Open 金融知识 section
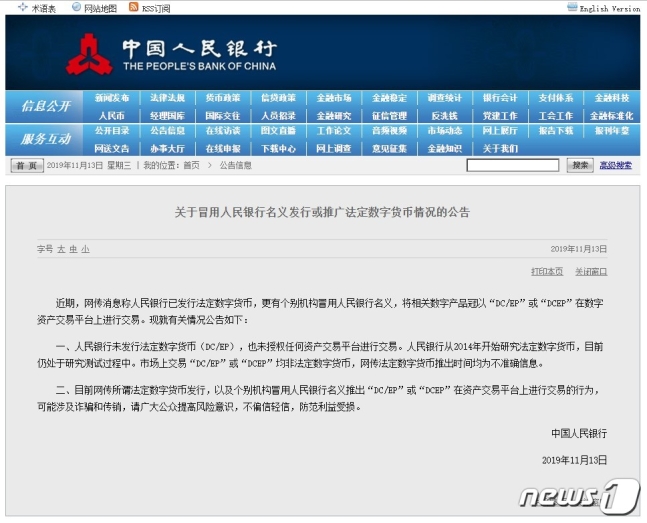Screen dimensions: 647x523 click(444, 149)
